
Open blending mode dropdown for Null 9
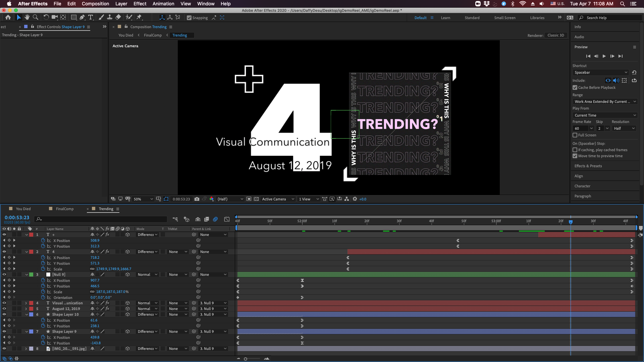click(147, 275)
